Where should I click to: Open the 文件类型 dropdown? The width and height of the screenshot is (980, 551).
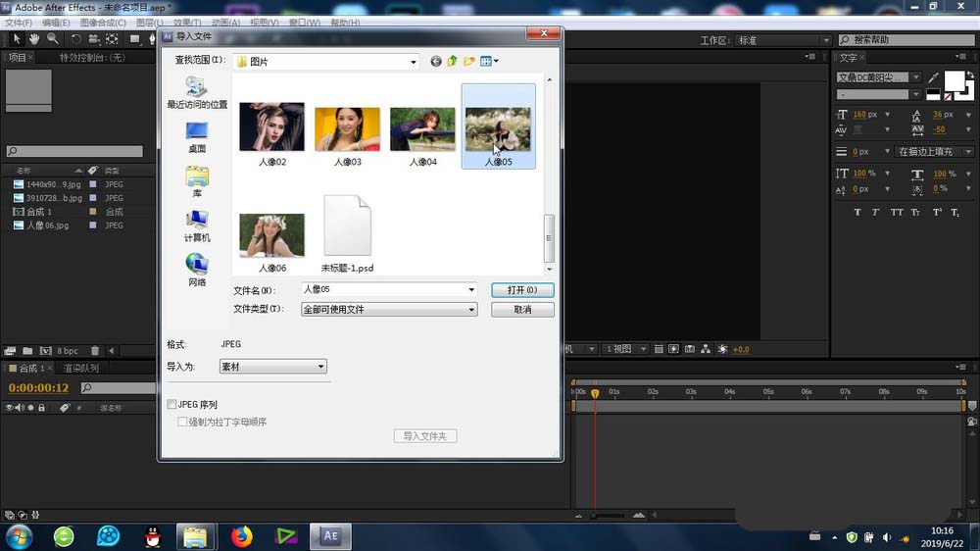pyautogui.click(x=389, y=310)
